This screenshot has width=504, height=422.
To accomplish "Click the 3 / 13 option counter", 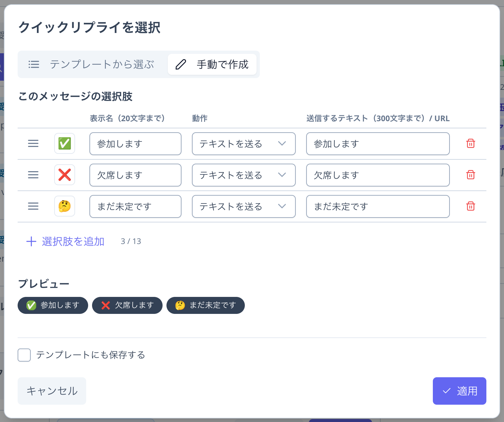I will (x=131, y=241).
